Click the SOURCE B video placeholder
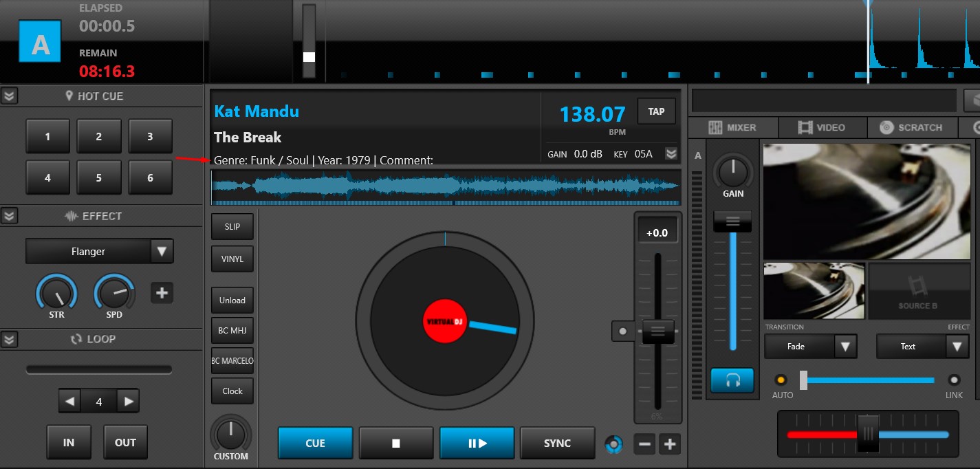 click(918, 290)
